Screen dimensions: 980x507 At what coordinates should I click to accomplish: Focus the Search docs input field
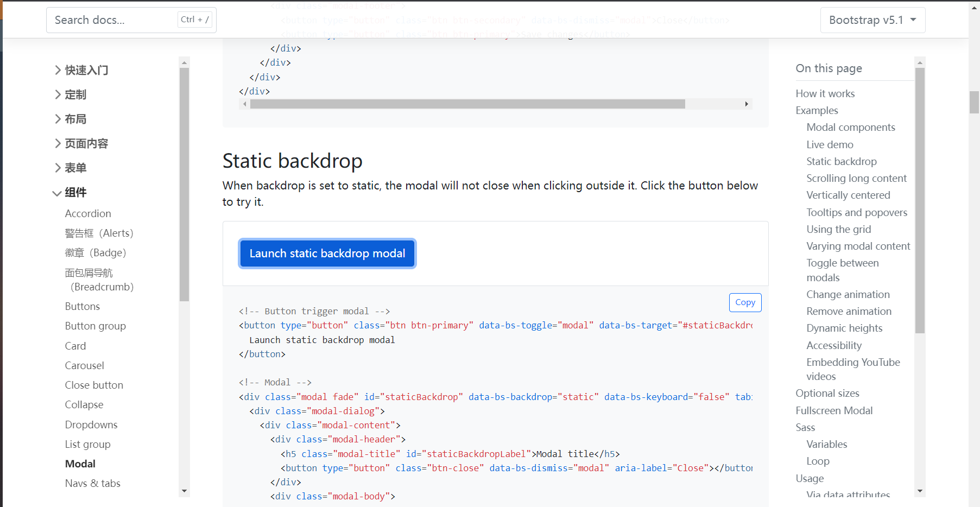(x=131, y=20)
